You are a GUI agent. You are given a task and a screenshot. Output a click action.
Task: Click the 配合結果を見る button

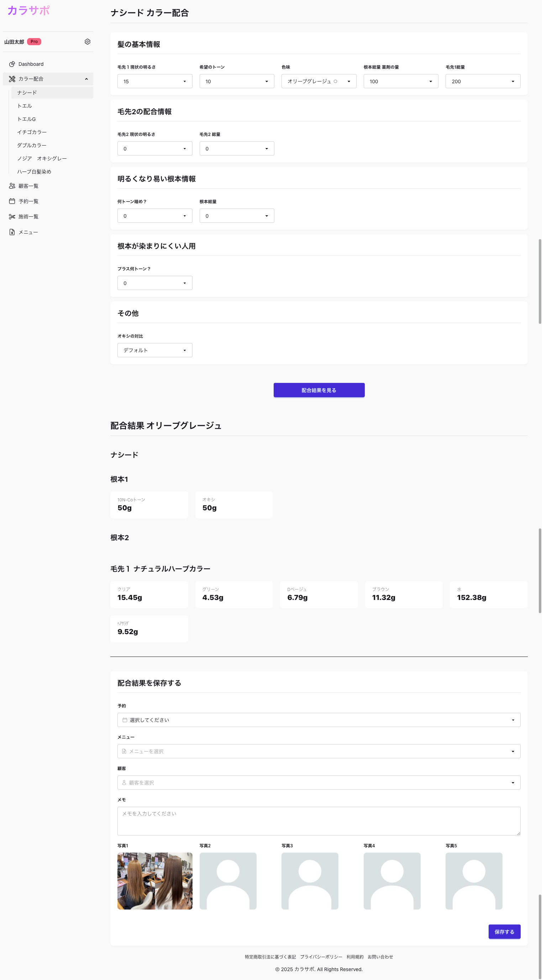(x=319, y=390)
